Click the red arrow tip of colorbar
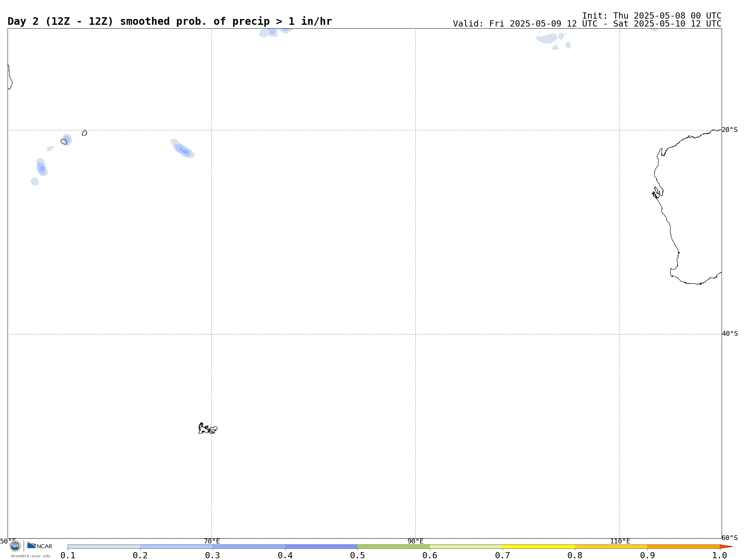Image resolution: width=744 pixels, height=560 pixels. (726, 547)
